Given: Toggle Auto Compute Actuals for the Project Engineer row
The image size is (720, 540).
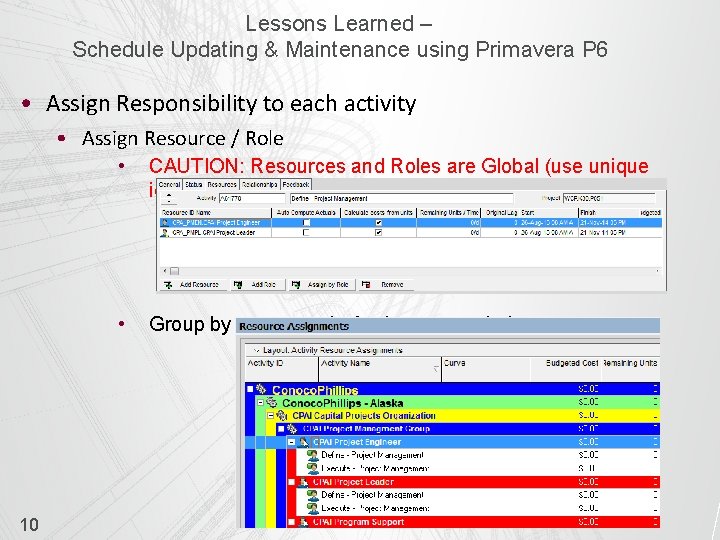Looking at the screenshot, I should pos(306,223).
